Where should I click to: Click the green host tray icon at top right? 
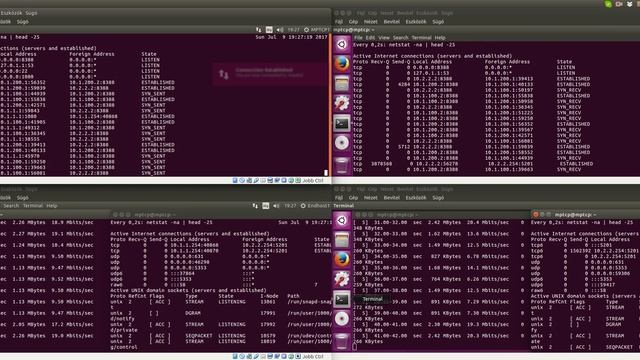point(608,4)
